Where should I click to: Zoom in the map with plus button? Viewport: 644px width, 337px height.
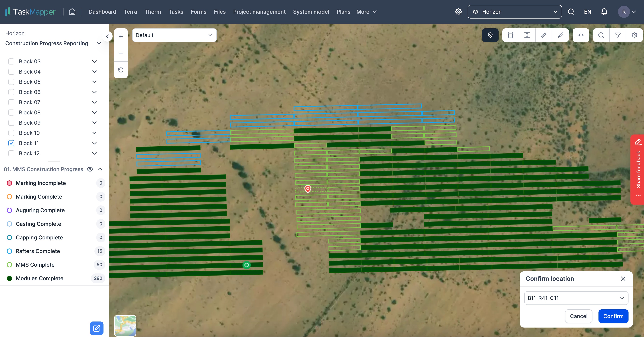point(121,36)
